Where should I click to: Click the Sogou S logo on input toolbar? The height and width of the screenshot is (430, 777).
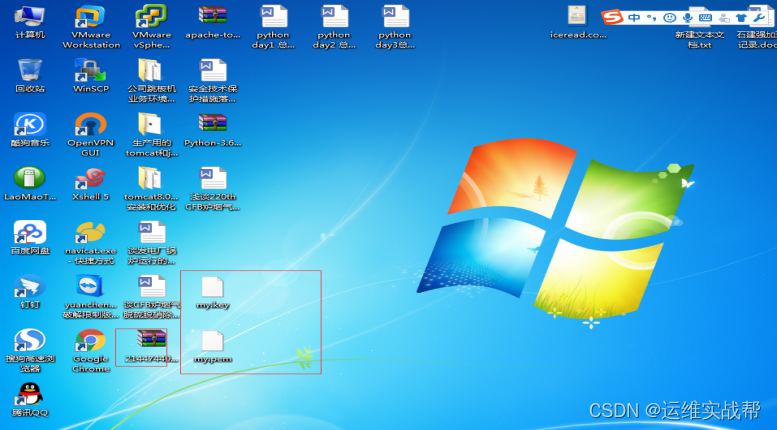point(612,17)
